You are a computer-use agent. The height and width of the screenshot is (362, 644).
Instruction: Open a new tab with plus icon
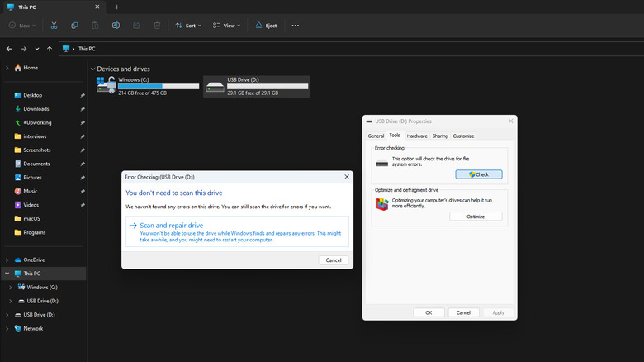tap(116, 7)
